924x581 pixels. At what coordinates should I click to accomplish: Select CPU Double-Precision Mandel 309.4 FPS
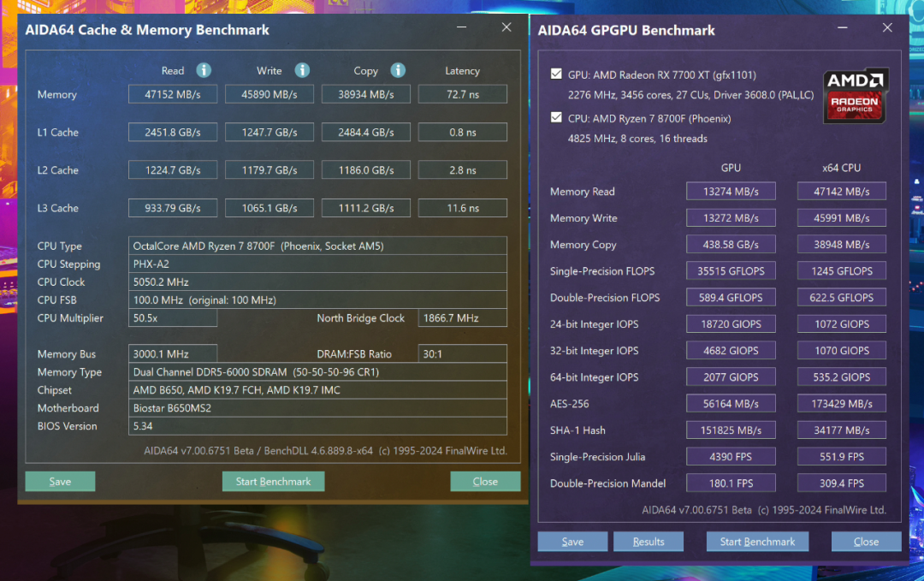[842, 483]
